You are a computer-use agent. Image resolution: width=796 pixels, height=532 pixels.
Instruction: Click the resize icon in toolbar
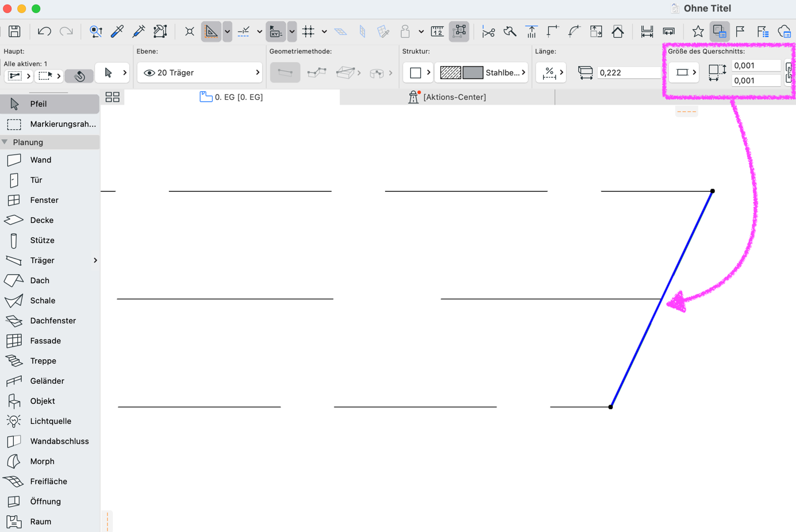(596, 32)
